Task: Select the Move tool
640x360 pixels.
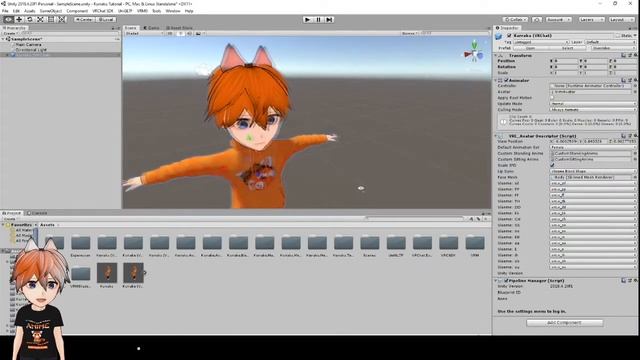Action: point(19,19)
